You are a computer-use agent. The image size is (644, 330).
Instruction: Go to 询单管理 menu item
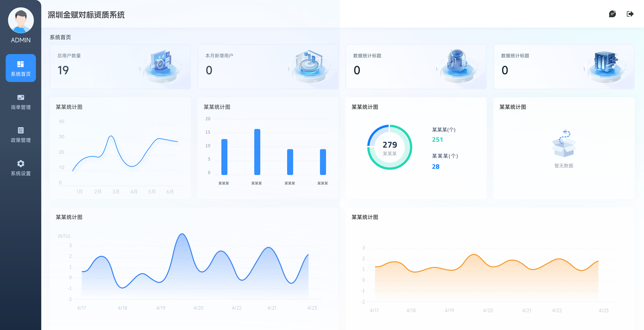tap(21, 102)
